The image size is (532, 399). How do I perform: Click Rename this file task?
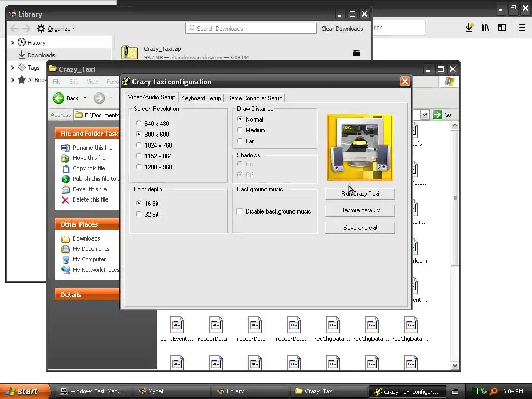coord(92,147)
